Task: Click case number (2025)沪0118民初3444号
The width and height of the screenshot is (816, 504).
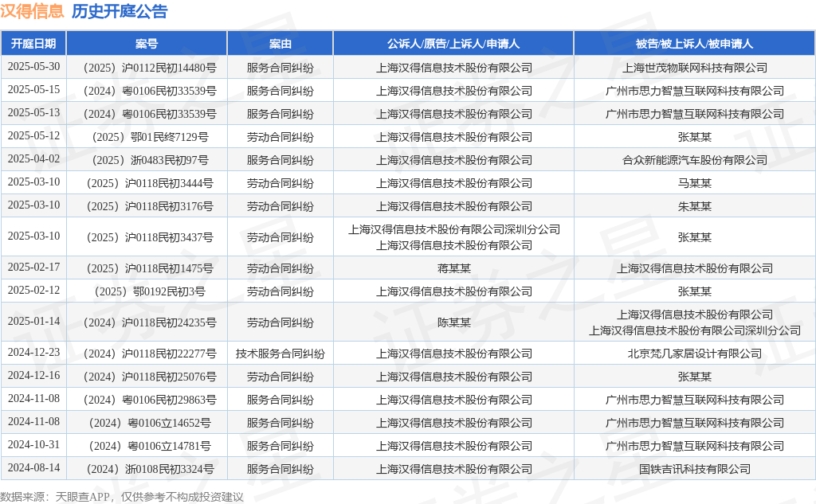Action: 149,183
